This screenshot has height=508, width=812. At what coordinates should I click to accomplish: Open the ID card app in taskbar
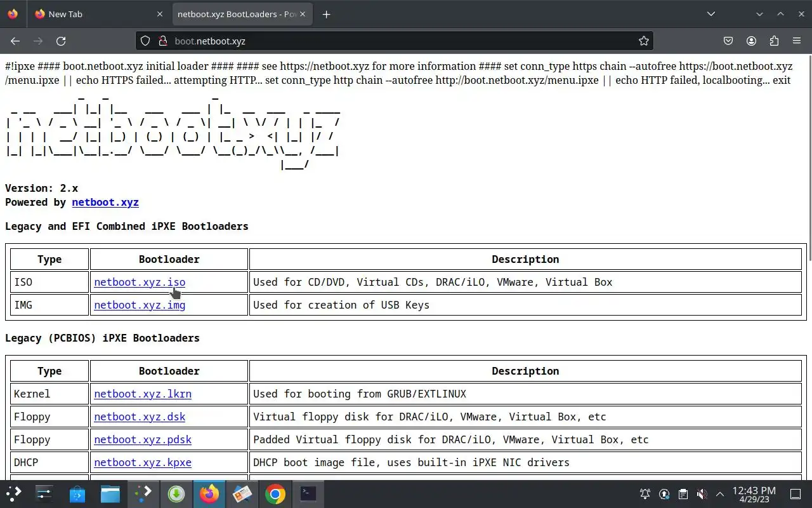[242, 494]
